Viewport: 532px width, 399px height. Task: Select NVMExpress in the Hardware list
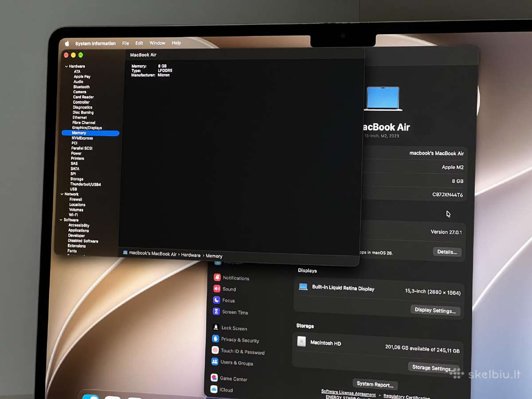pyautogui.click(x=82, y=138)
